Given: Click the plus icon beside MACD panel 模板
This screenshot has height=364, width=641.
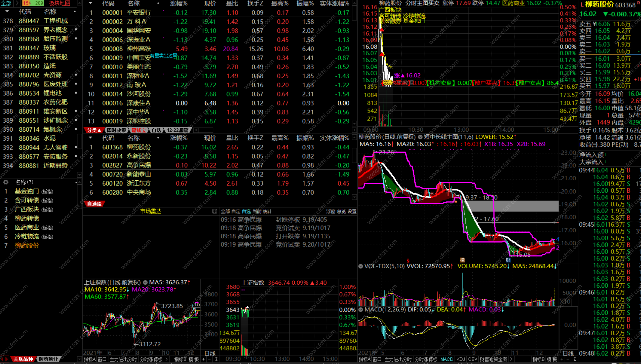Looking at the screenshot, I should (562, 359).
